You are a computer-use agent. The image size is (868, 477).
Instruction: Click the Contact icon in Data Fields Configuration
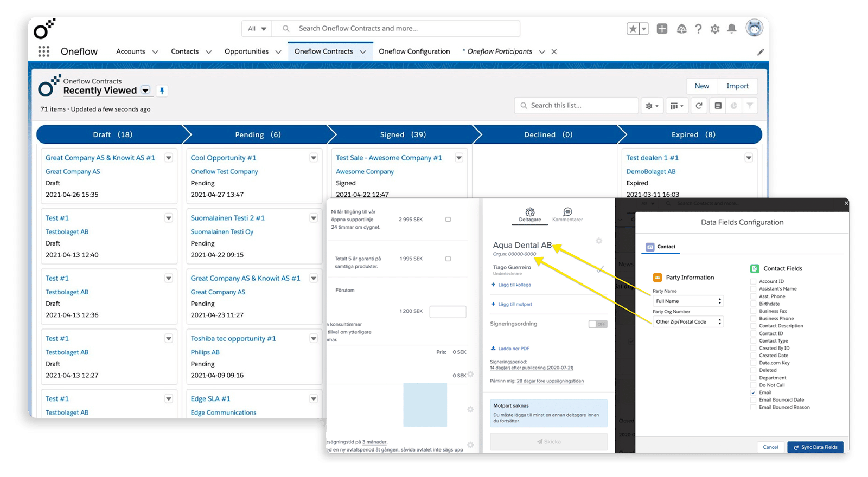(650, 247)
